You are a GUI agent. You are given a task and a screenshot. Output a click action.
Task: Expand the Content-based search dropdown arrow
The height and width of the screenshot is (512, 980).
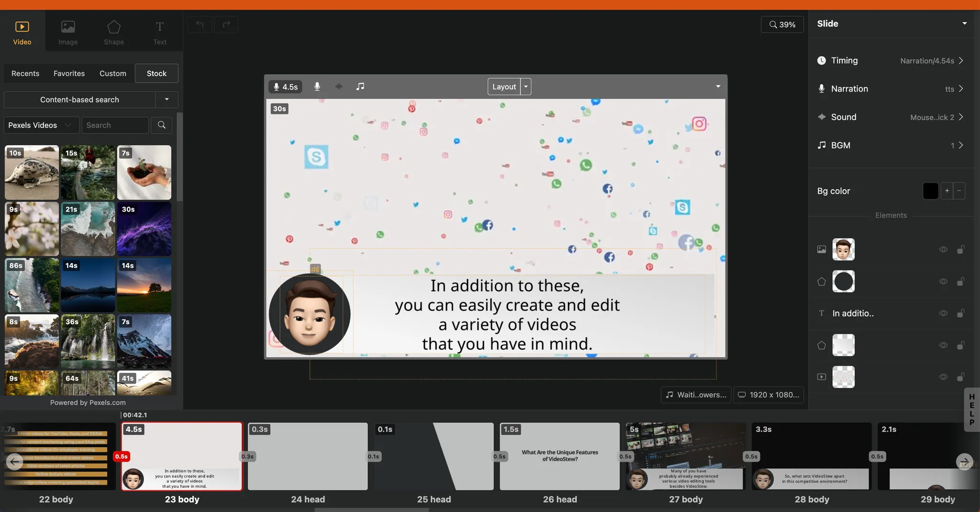(167, 100)
